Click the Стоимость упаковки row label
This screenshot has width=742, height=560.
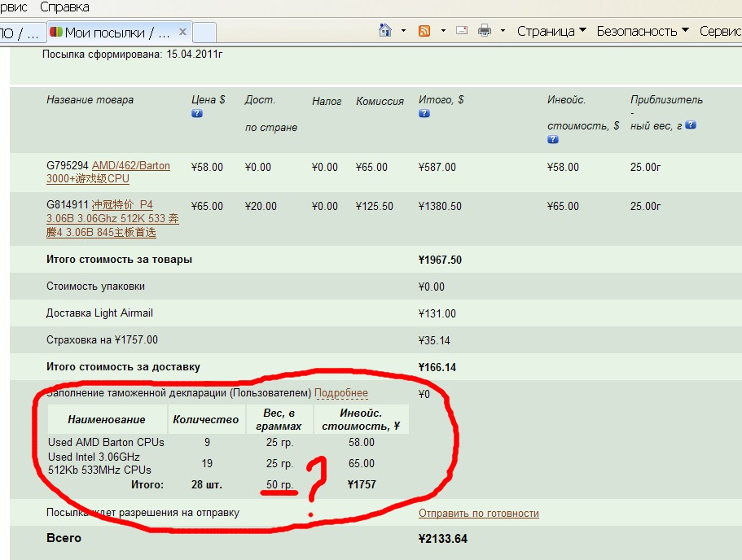[x=95, y=287]
